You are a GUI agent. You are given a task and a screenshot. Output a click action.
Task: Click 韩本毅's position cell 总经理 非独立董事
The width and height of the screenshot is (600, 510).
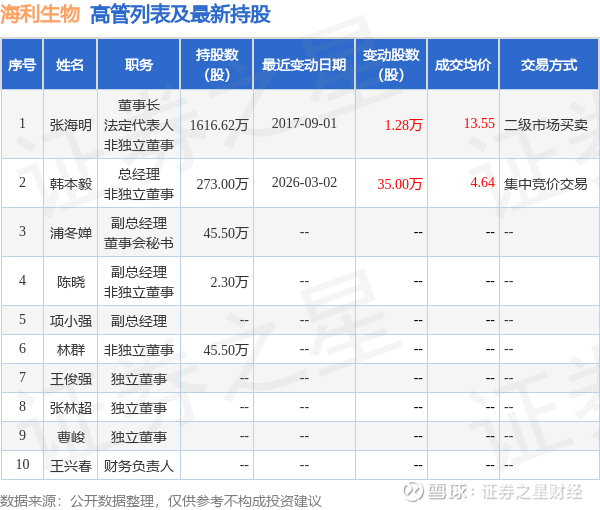pos(139,184)
